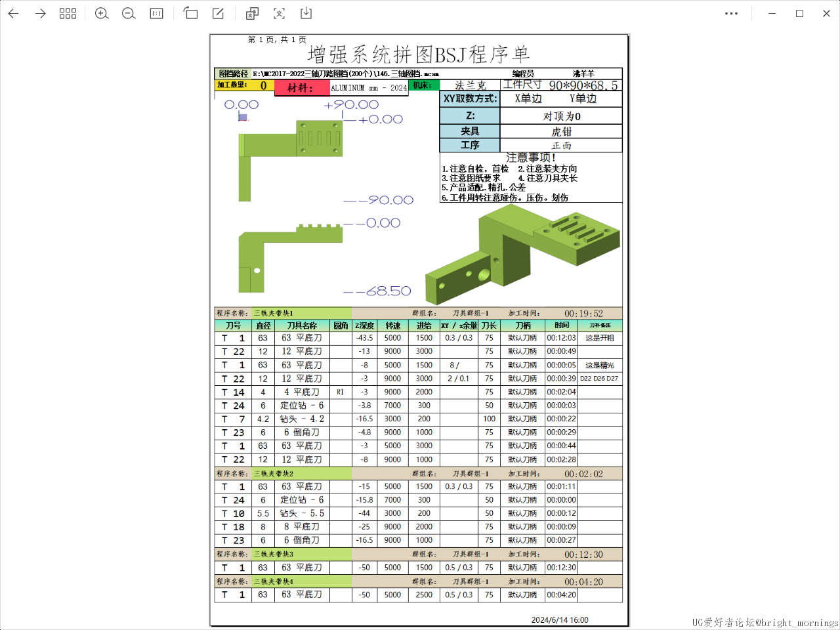Click the Z setting 对顶为0
This screenshot has height=630, width=840.
click(x=561, y=116)
